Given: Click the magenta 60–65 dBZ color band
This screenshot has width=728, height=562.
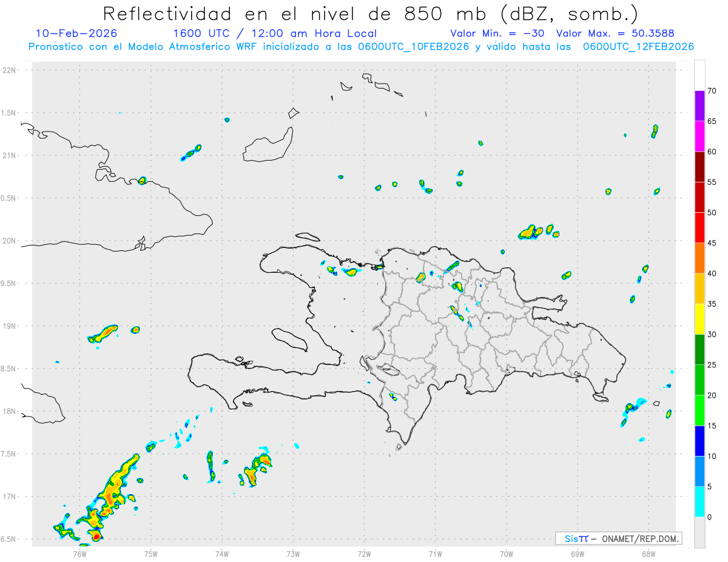Looking at the screenshot, I should coord(699,136).
